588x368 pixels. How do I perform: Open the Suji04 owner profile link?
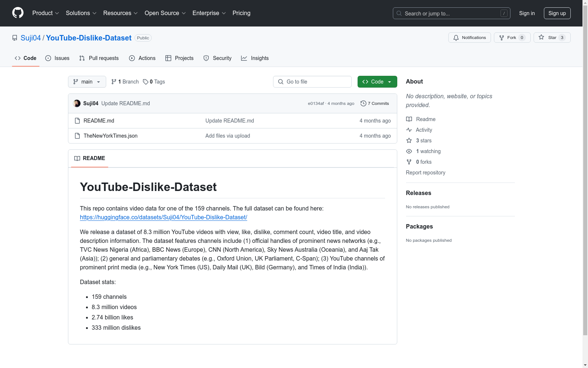coord(31,38)
